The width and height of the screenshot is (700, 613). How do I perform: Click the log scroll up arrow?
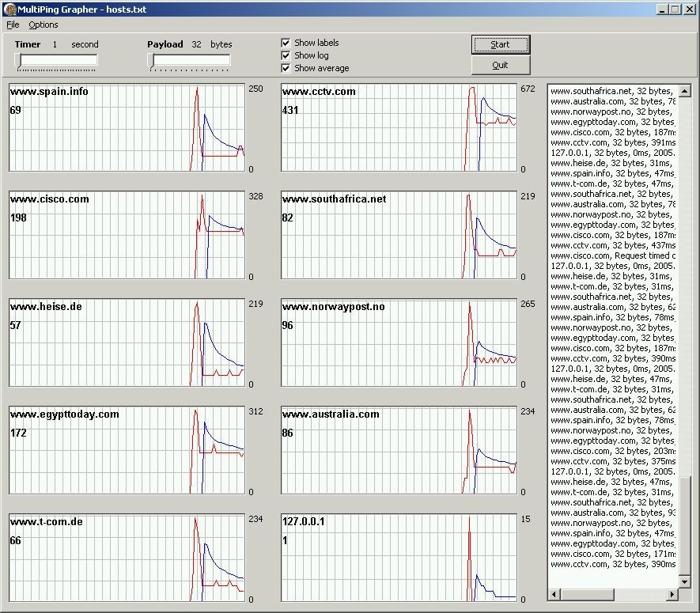[685, 91]
